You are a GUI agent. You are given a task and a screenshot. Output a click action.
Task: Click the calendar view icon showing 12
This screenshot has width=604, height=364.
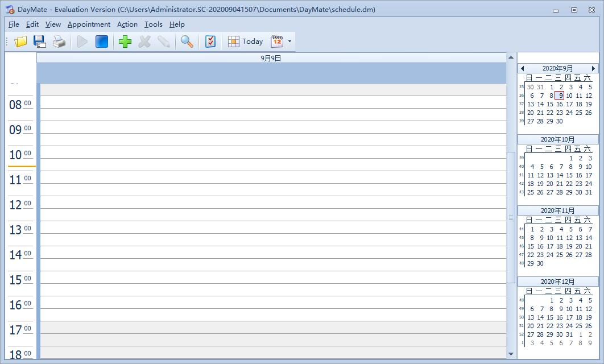click(277, 42)
